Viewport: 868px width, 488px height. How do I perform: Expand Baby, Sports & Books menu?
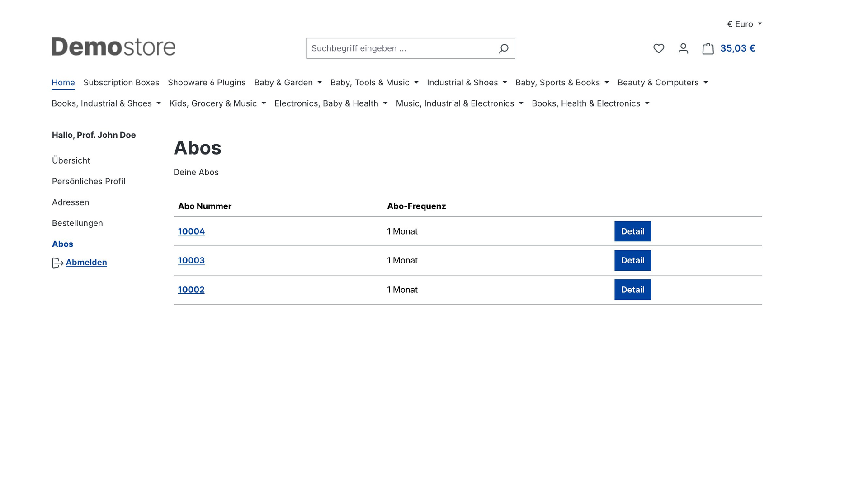tap(562, 83)
